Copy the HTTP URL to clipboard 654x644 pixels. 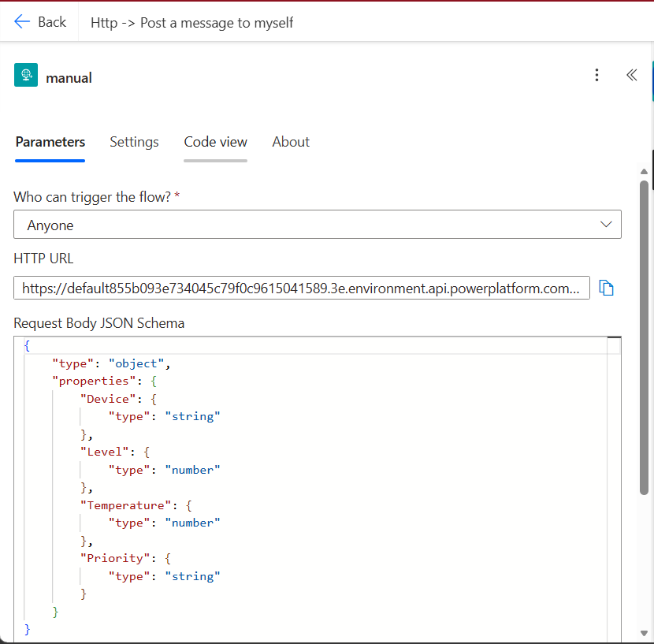click(x=606, y=288)
